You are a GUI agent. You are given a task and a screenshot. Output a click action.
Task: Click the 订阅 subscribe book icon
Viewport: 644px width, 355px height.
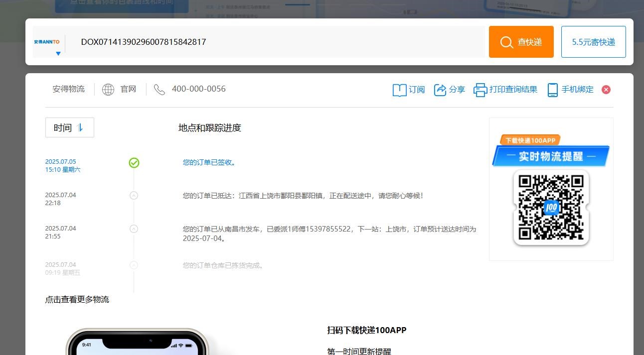pyautogui.click(x=400, y=90)
